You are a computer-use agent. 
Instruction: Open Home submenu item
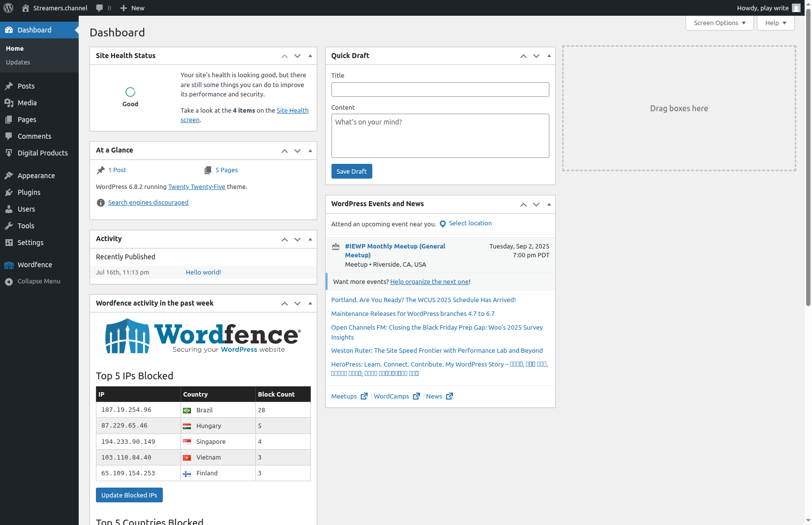(15, 49)
